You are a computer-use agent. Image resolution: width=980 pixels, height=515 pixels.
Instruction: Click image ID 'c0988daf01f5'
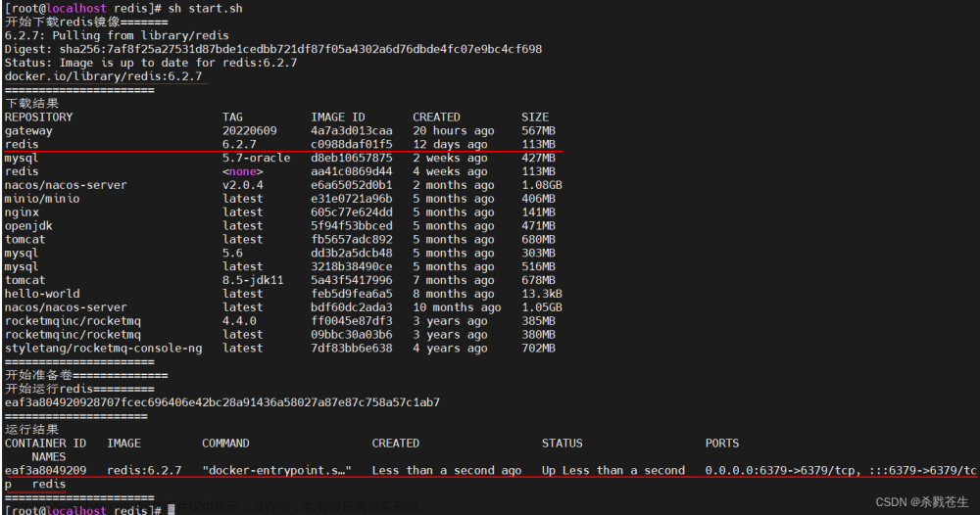[351, 144]
